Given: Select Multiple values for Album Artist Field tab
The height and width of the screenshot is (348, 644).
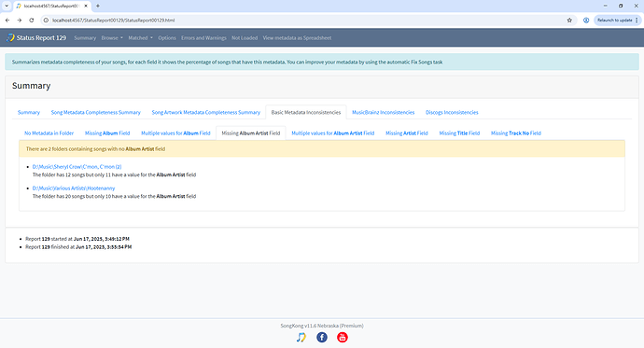Looking at the screenshot, I should tap(332, 133).
